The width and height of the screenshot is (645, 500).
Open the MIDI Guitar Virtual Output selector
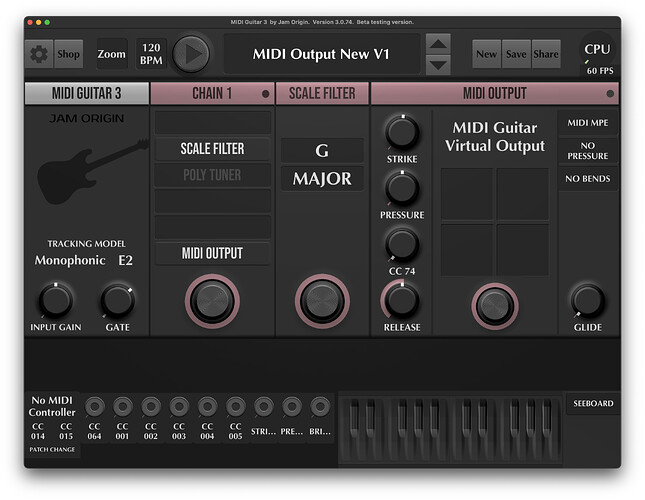coord(495,137)
